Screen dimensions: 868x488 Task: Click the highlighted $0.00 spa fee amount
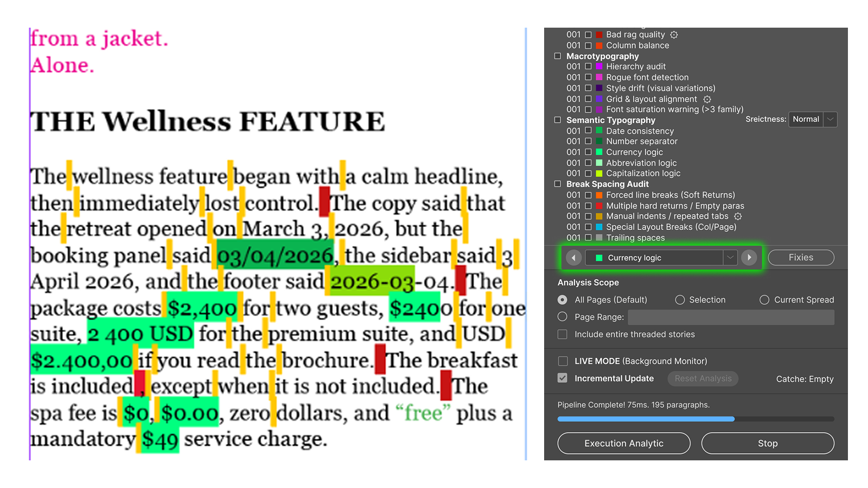189,414
